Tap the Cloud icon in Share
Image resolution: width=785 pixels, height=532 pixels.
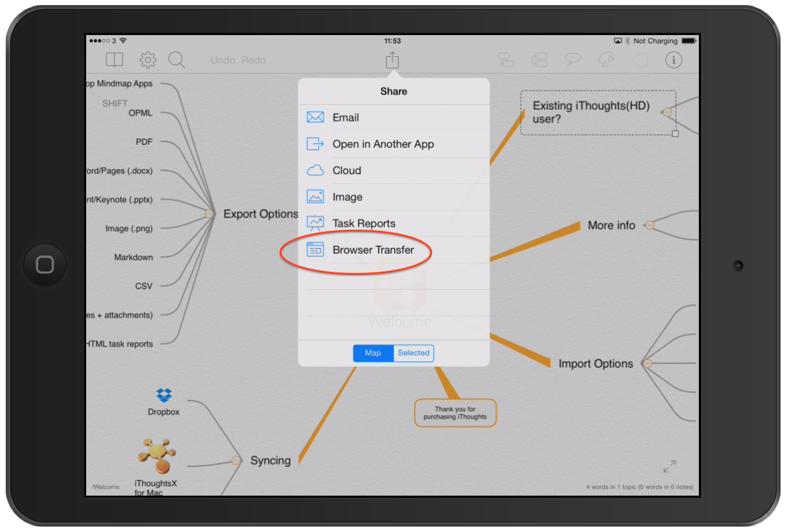point(315,170)
